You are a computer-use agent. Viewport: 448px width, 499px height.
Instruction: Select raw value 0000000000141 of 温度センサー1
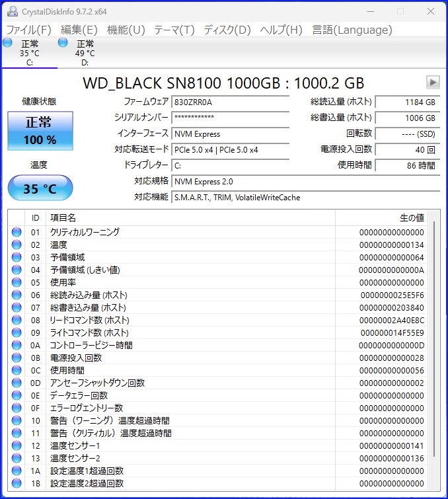pos(392,446)
